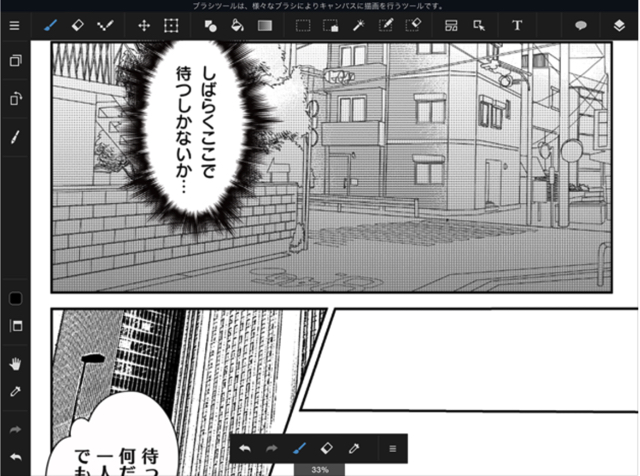Click Undo in the left sidebar
The image size is (640, 476).
[16, 457]
